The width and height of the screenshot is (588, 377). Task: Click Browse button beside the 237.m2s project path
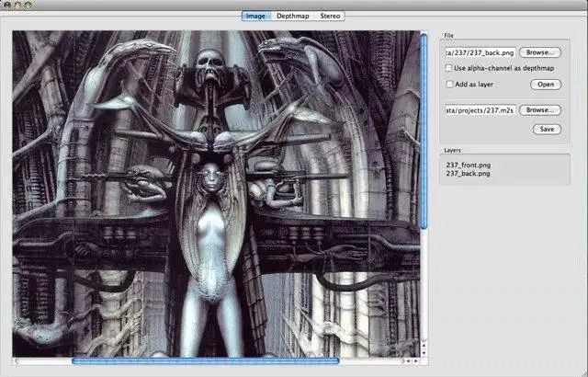tap(540, 110)
